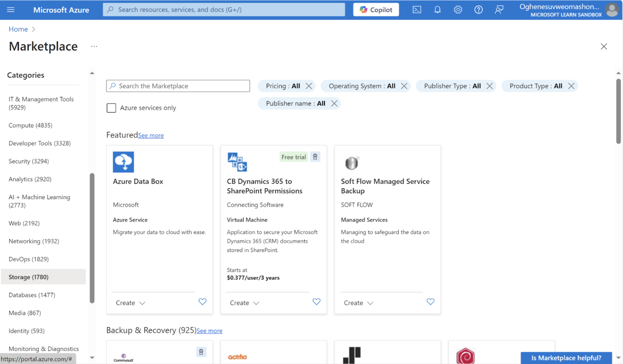Launch the Copilot button
The width and height of the screenshot is (623, 364).
[376, 10]
